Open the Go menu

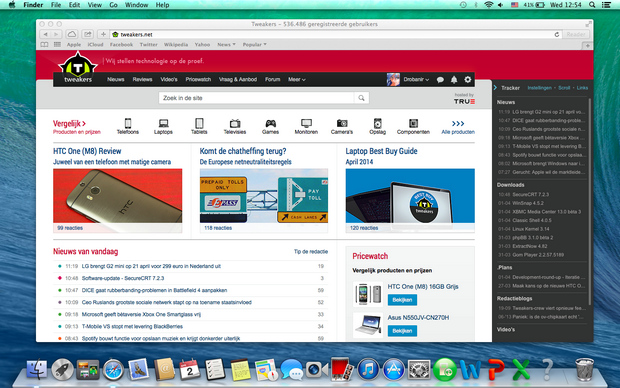coord(113,5)
